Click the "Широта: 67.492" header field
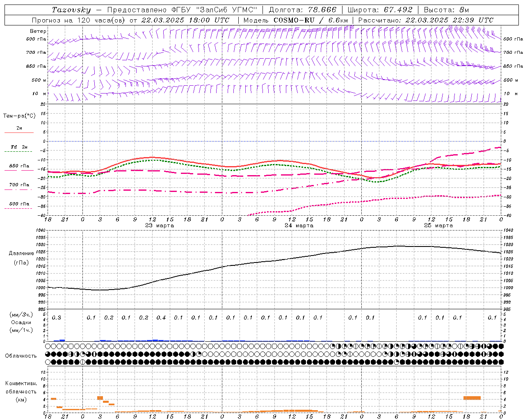The height and width of the screenshot is (420, 525). [380, 10]
